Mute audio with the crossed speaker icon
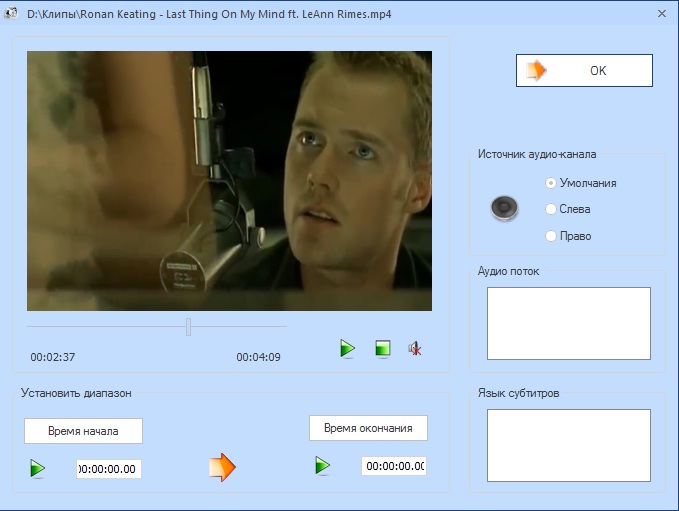 [x=414, y=348]
